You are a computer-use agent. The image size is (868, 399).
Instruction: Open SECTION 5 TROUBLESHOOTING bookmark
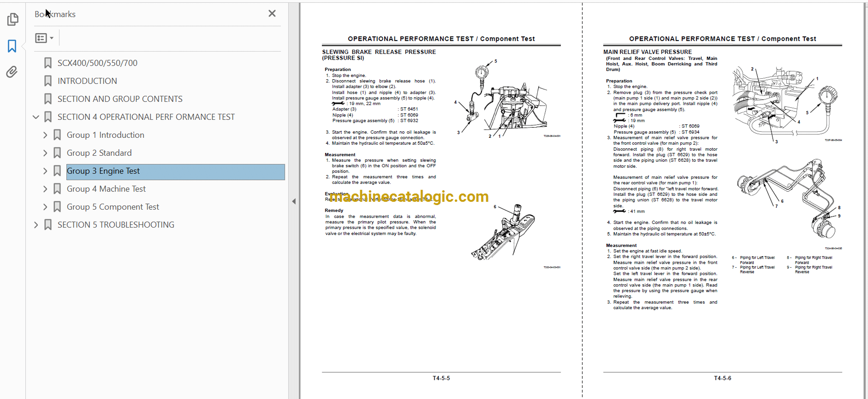point(116,225)
